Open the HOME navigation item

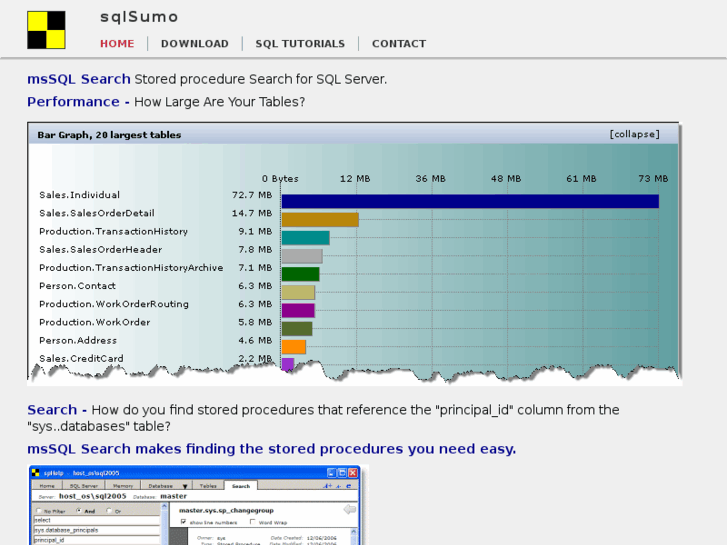pos(117,44)
